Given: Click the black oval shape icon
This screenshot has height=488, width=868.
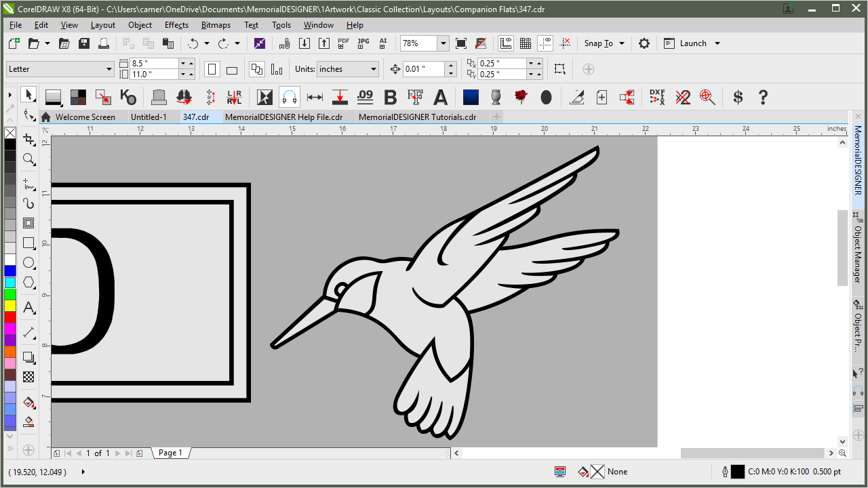Looking at the screenshot, I should [x=546, y=97].
